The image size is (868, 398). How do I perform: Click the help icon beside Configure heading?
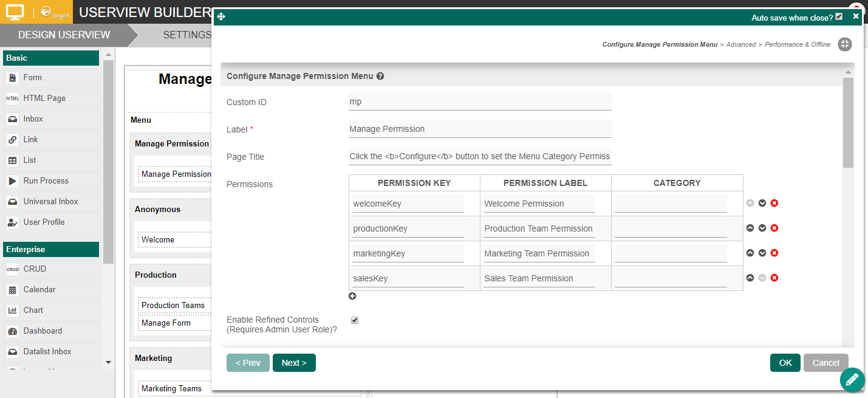[x=380, y=77]
